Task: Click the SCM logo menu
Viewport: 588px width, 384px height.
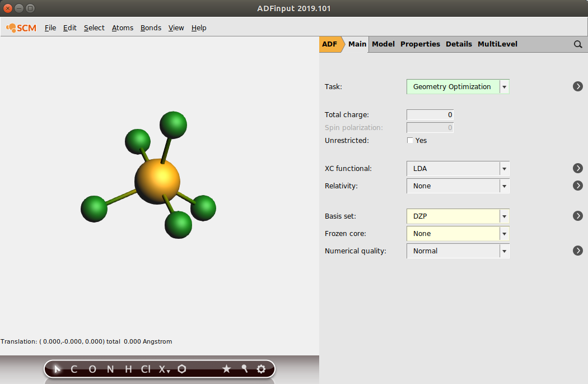Action: pos(21,28)
